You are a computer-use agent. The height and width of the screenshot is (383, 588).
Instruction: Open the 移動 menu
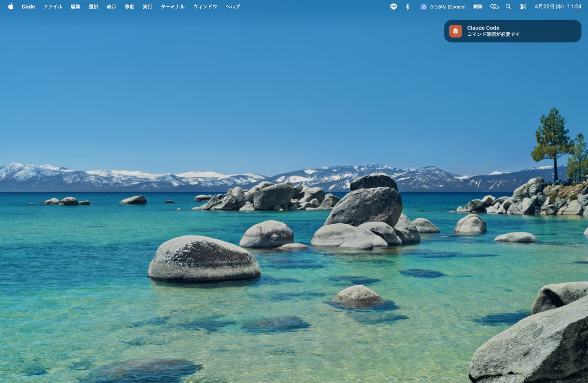click(129, 6)
